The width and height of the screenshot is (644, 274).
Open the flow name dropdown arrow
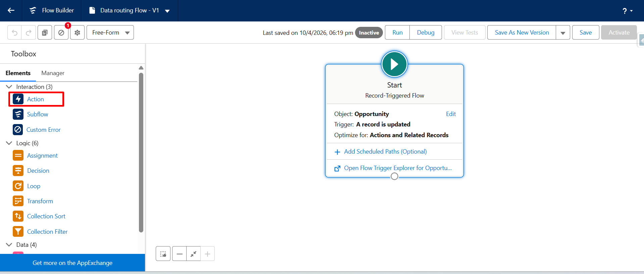click(x=167, y=11)
